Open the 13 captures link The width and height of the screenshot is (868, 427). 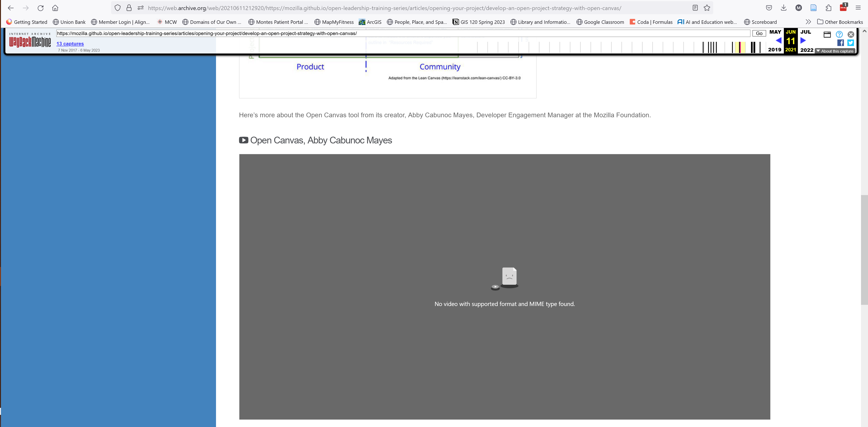(70, 43)
